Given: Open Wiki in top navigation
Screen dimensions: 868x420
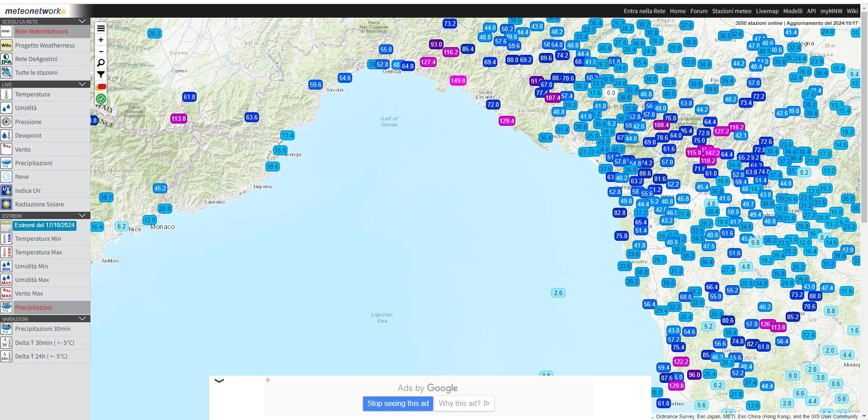Looking at the screenshot, I should 852,11.
